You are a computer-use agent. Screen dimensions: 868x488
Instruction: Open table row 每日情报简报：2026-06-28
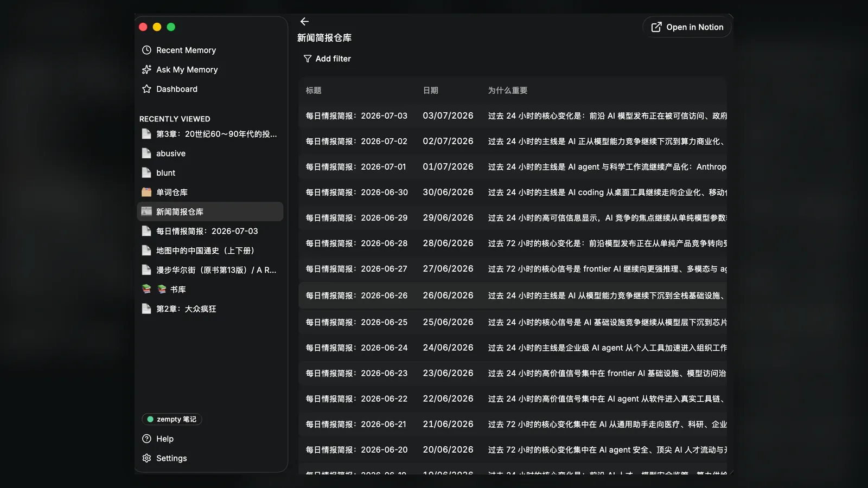[513, 243]
